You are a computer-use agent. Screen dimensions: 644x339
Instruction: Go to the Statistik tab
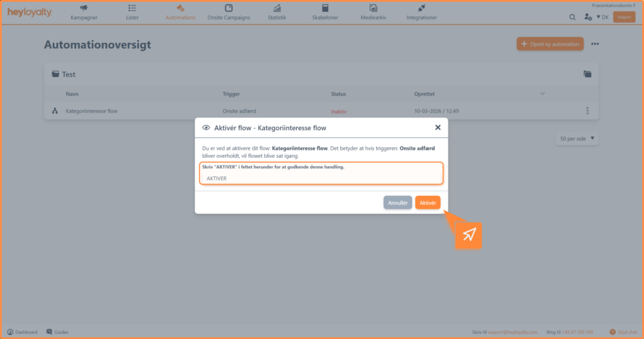click(x=277, y=12)
